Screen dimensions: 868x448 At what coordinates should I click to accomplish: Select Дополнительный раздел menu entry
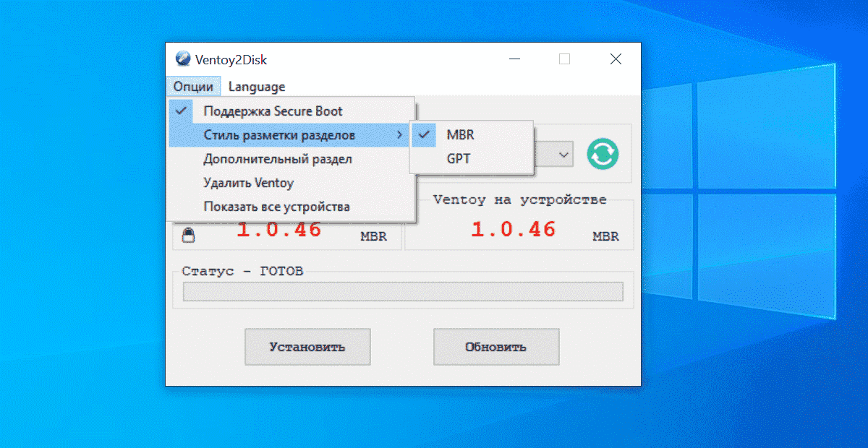(277, 159)
